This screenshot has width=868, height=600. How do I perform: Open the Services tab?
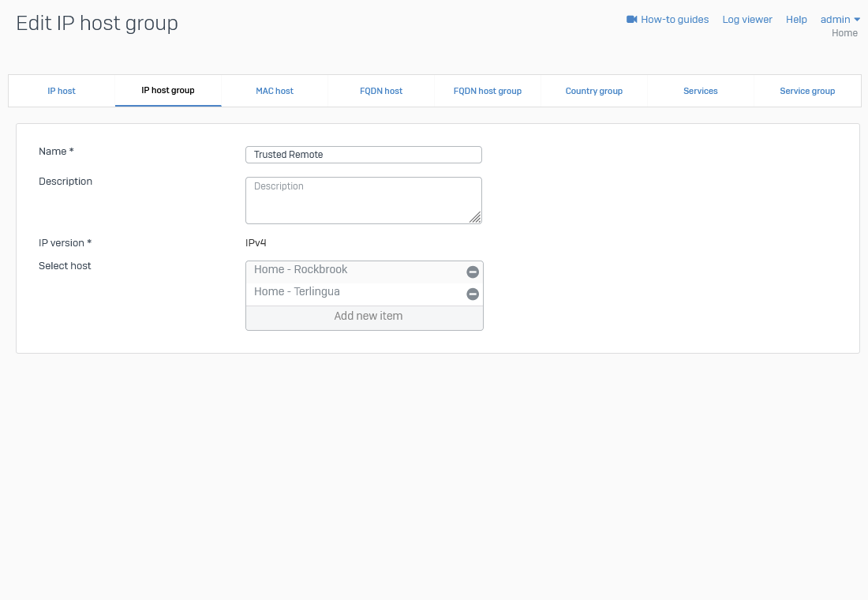pos(701,91)
